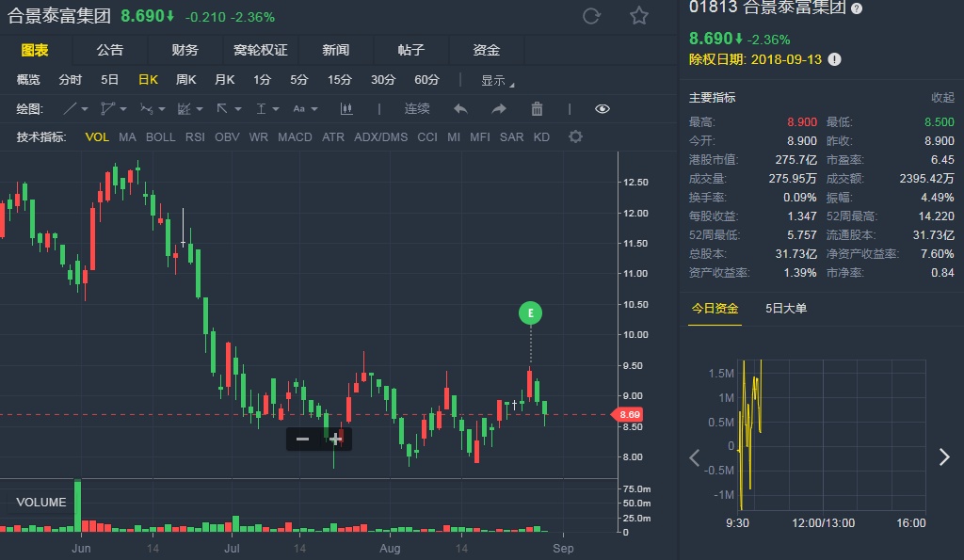
Task: Toggle ADX/DMS indicator
Action: tap(380, 137)
